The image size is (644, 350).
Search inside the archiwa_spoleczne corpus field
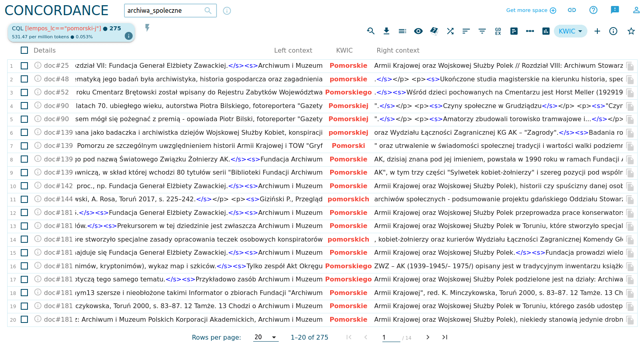click(x=170, y=11)
